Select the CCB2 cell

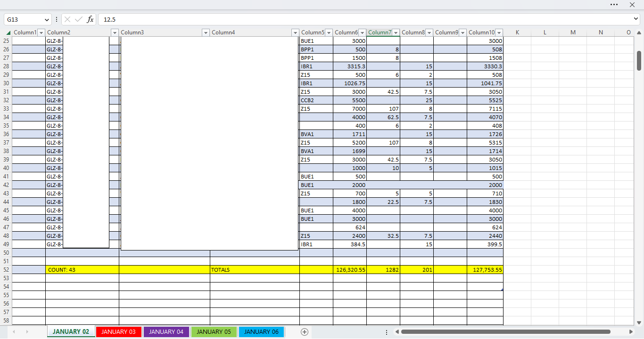point(316,100)
